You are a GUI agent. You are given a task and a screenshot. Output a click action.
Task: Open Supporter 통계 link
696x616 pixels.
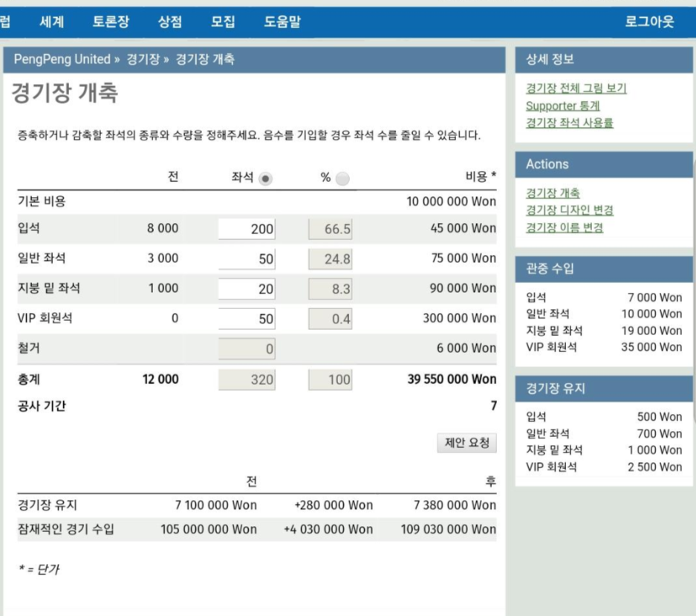pyautogui.click(x=563, y=106)
